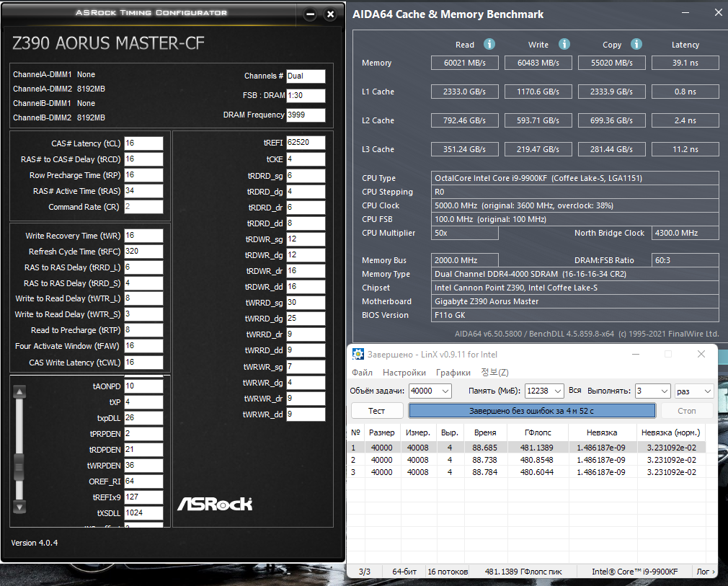
Task: Click the 64-бит status bar entry in LinX
Action: point(404,572)
